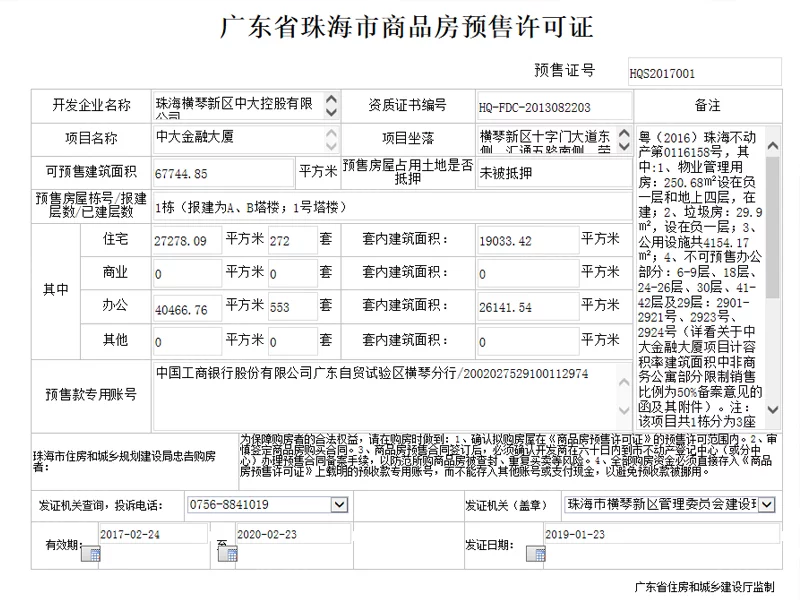This screenshot has width=800, height=600.
Task: Click the 开发企业名称 label
Action: pos(91,106)
